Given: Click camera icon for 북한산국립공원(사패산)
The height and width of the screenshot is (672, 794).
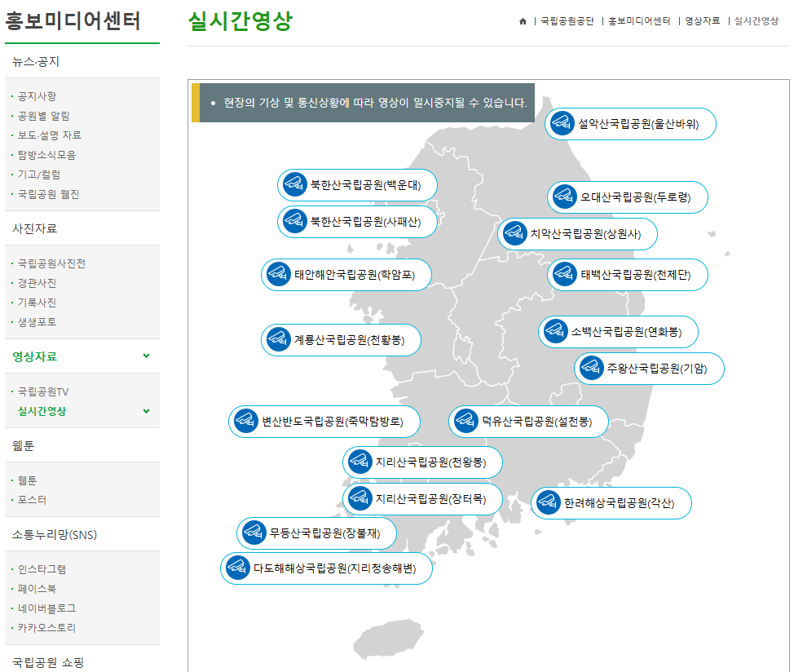Looking at the screenshot, I should [294, 221].
